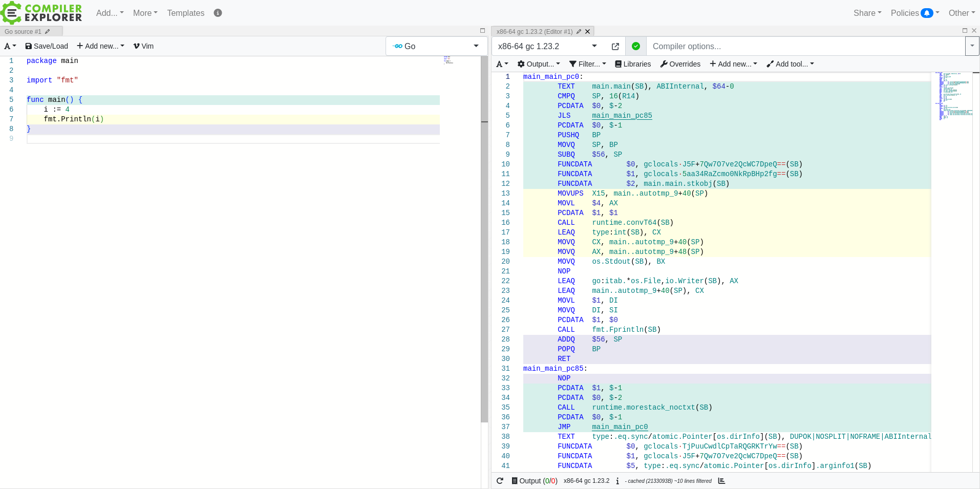Click the Compiler Explorer logo
The height and width of the screenshot is (489, 980).
click(x=41, y=13)
